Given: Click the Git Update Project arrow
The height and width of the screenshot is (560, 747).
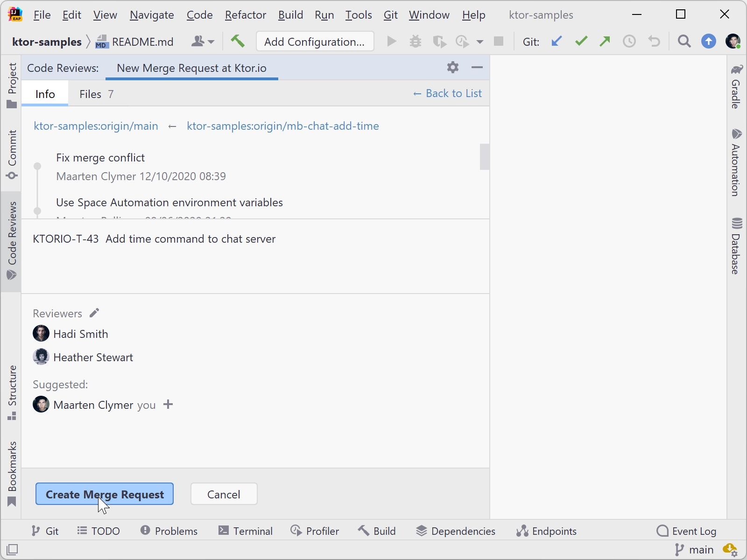Looking at the screenshot, I should (557, 42).
